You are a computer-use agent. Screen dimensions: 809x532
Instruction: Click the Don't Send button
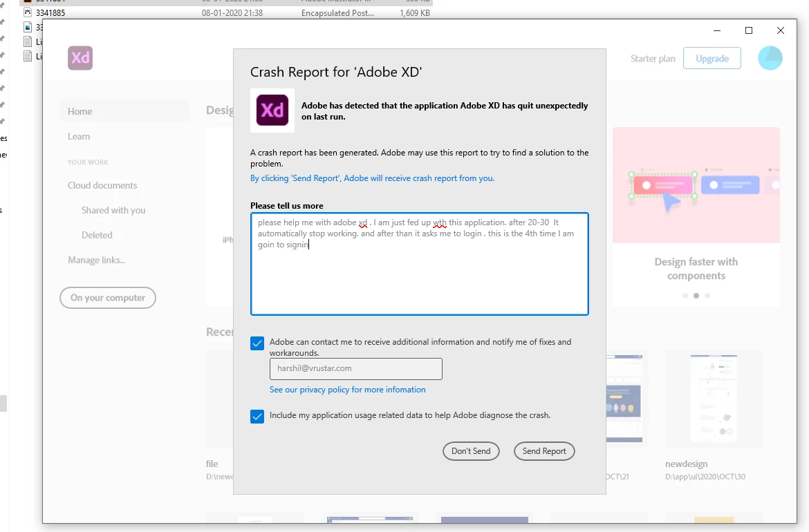(x=471, y=451)
